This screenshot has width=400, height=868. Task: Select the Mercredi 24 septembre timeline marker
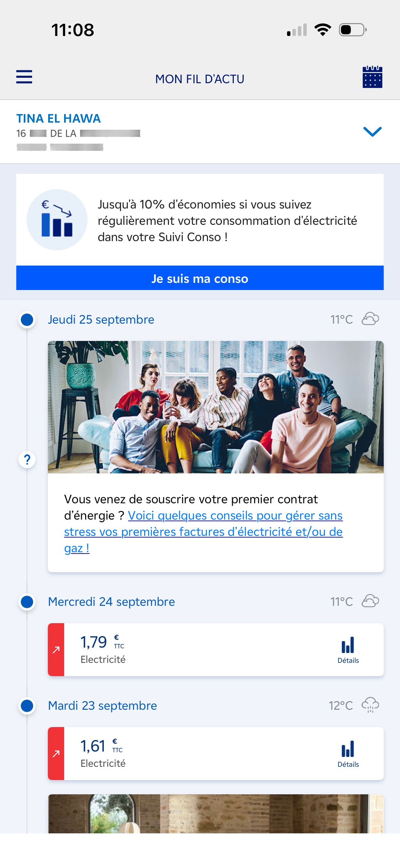(27, 602)
